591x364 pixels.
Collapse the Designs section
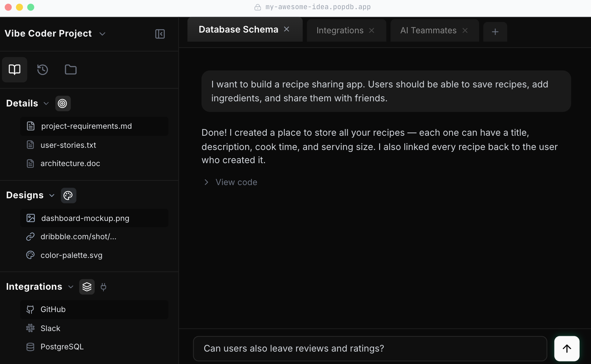point(52,195)
